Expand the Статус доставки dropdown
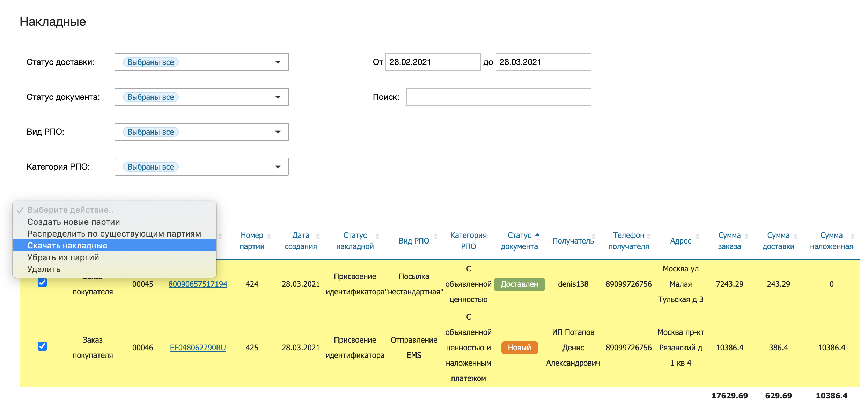The height and width of the screenshot is (411, 868). (278, 62)
